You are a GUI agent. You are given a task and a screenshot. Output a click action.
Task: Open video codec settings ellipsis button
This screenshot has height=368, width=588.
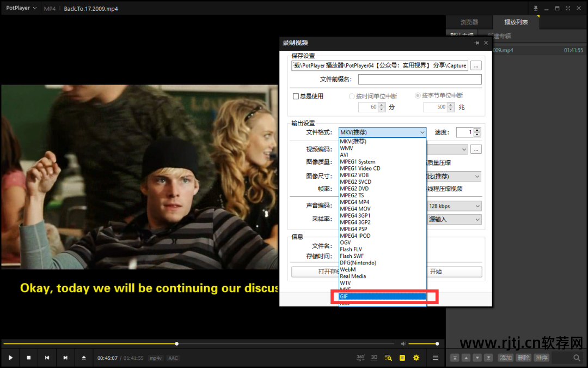click(x=476, y=149)
